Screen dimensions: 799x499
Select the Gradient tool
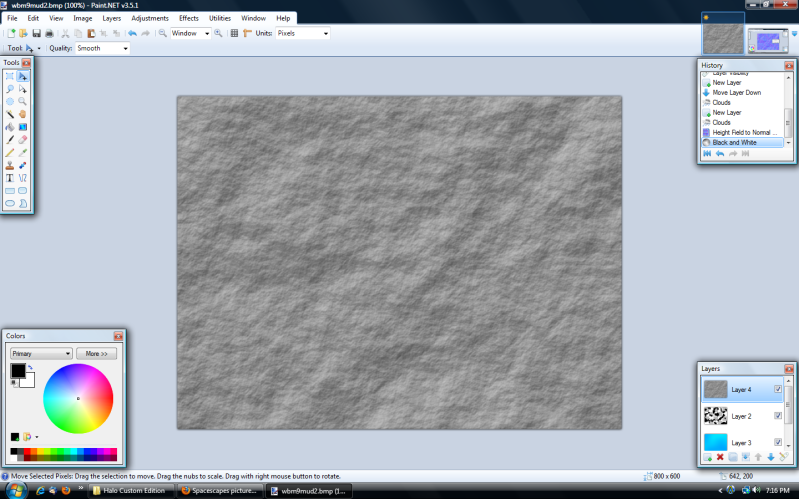point(22,127)
